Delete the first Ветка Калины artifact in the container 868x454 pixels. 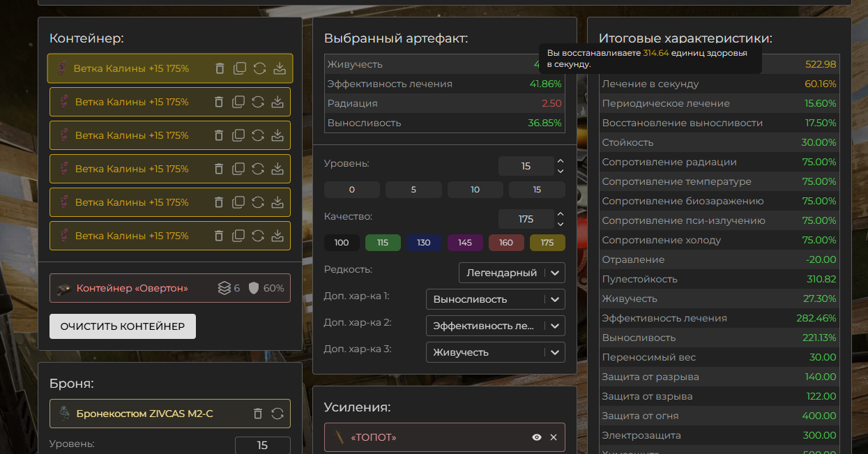(220, 68)
